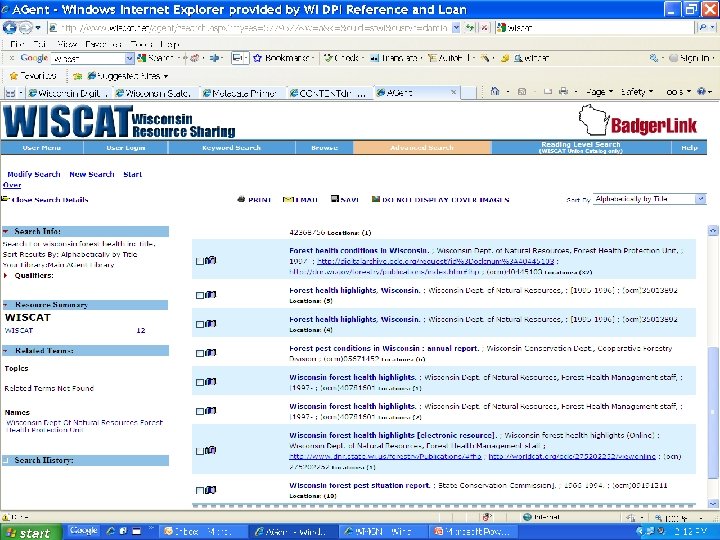Click the book icon beside Forest pest conditions

[210, 353]
